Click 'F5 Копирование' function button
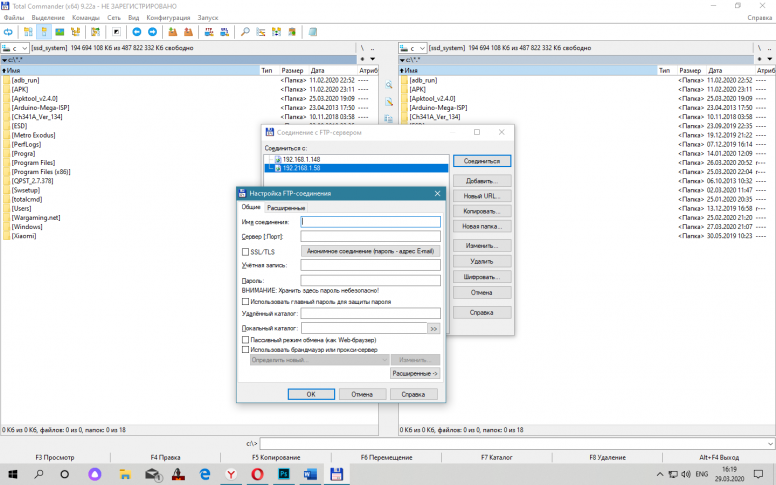 pyautogui.click(x=276, y=457)
